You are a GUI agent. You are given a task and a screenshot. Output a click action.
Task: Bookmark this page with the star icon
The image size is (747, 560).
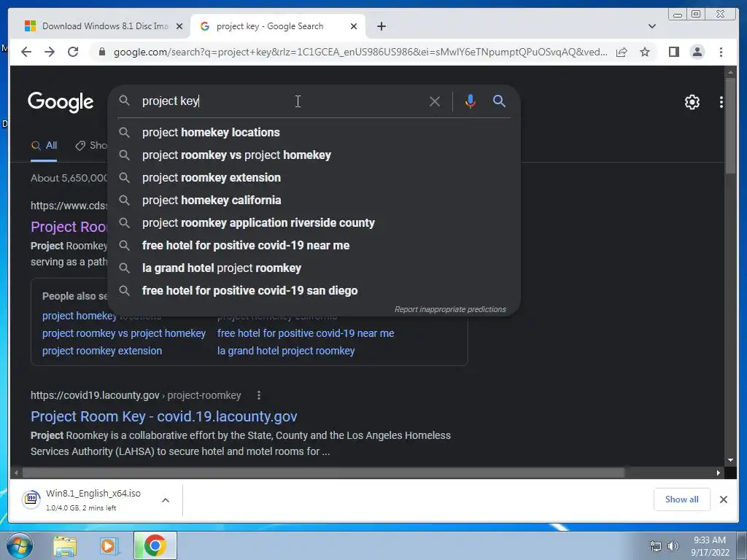pos(645,52)
